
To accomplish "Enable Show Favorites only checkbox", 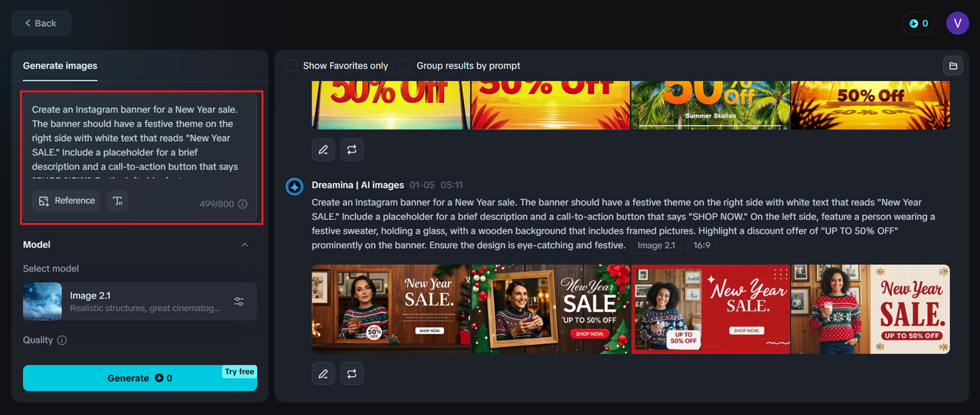I will pos(292,66).
